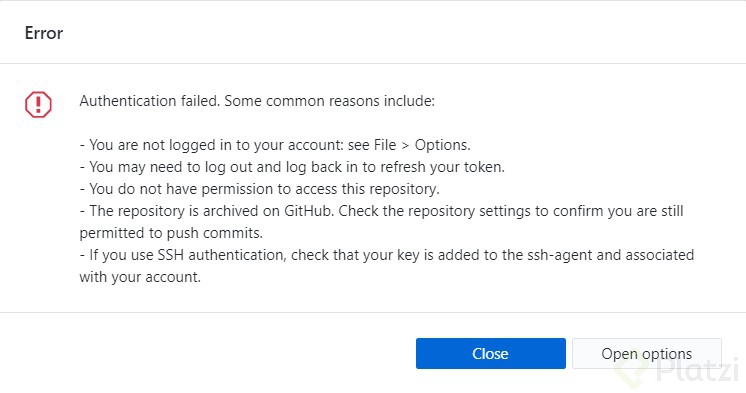Click the 'not logged in to your account' line

[275, 145]
